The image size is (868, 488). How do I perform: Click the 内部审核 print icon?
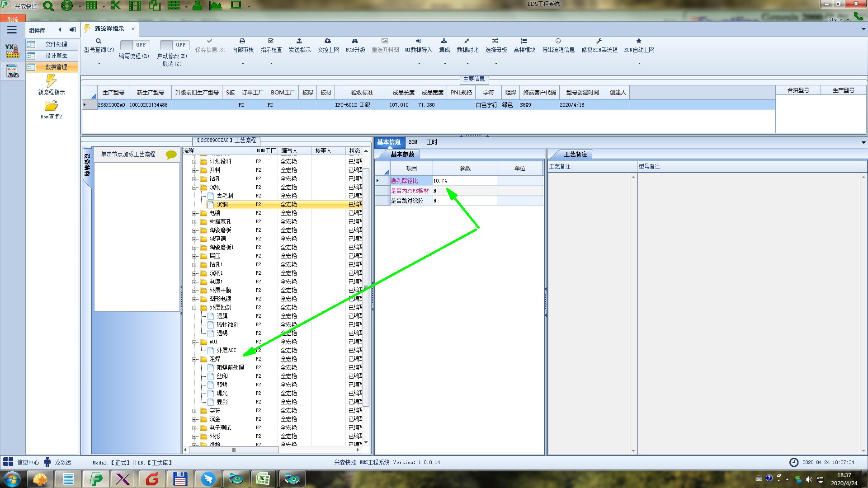click(x=242, y=41)
